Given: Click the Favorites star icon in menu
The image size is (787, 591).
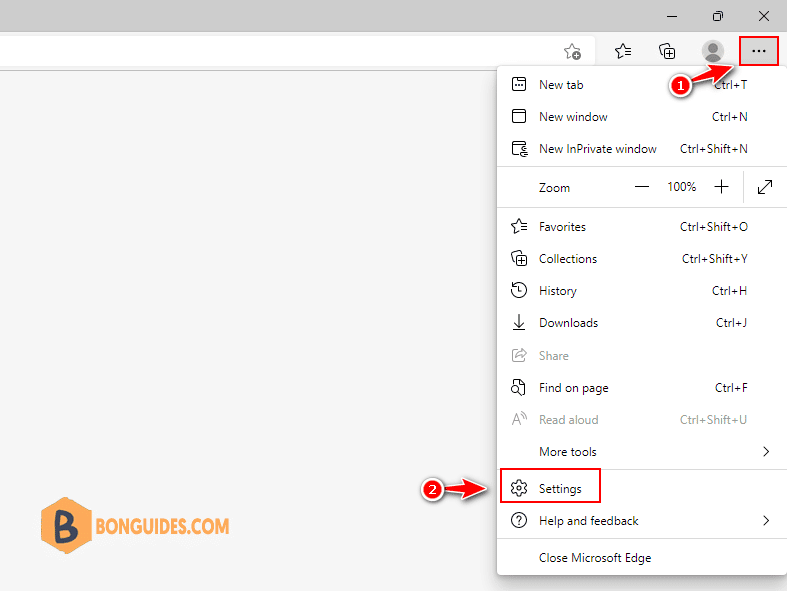Looking at the screenshot, I should (519, 226).
